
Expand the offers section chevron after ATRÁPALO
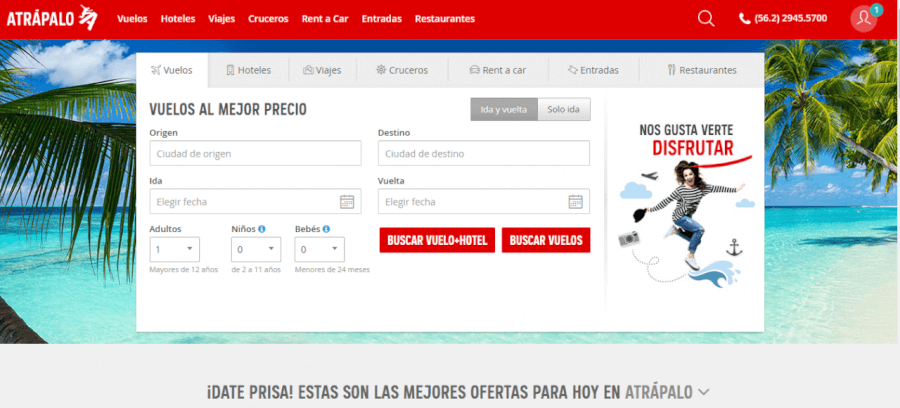704,393
